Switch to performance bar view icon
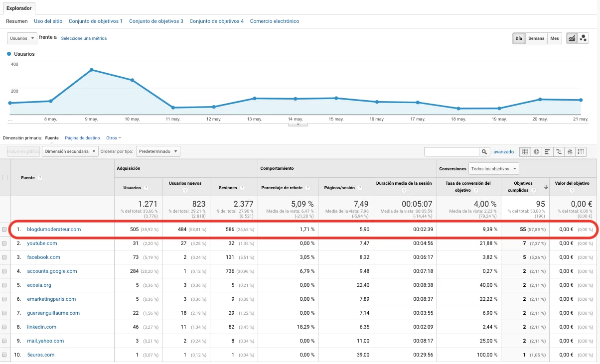 (x=547, y=152)
